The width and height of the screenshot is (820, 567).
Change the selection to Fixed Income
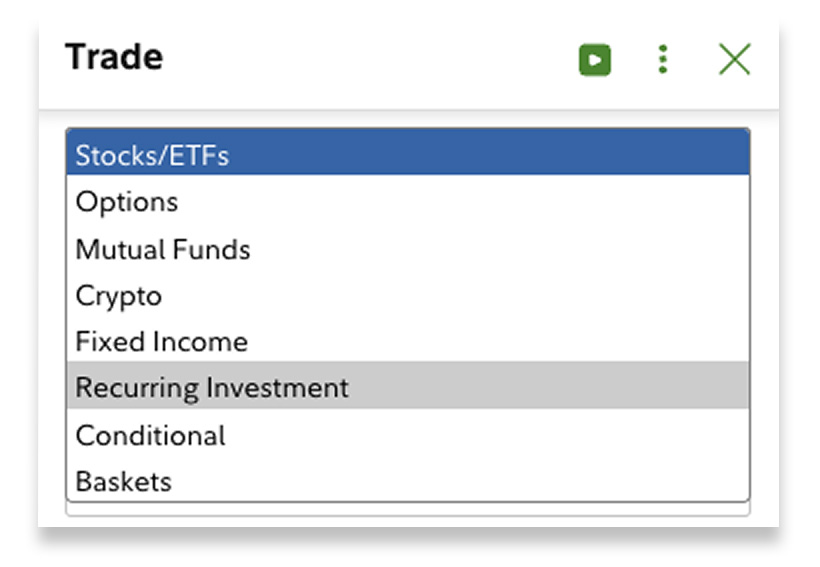[x=407, y=341]
